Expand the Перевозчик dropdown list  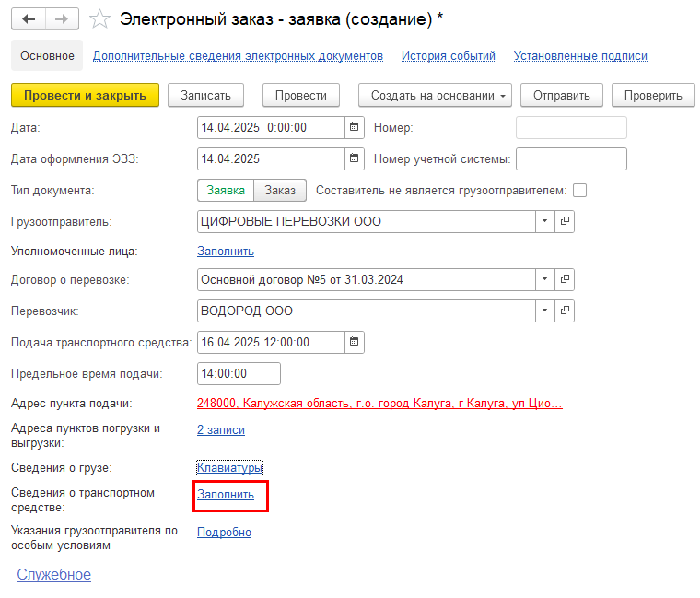point(545,311)
